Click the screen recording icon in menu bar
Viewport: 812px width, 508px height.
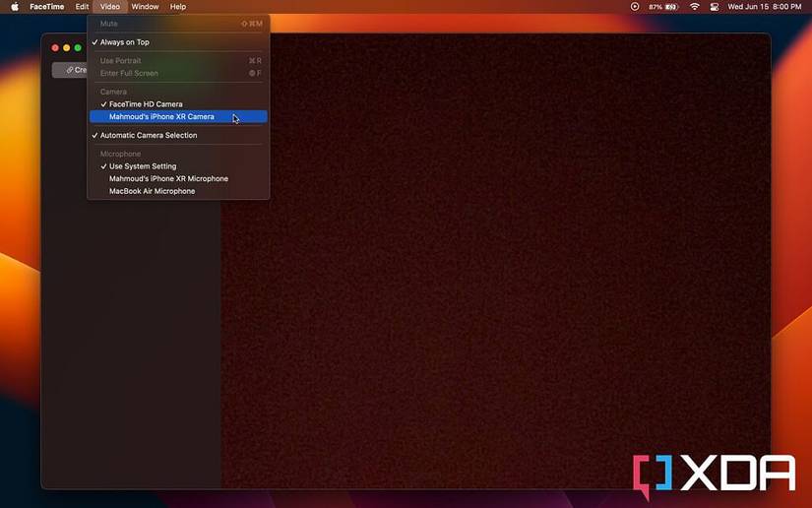[635, 7]
